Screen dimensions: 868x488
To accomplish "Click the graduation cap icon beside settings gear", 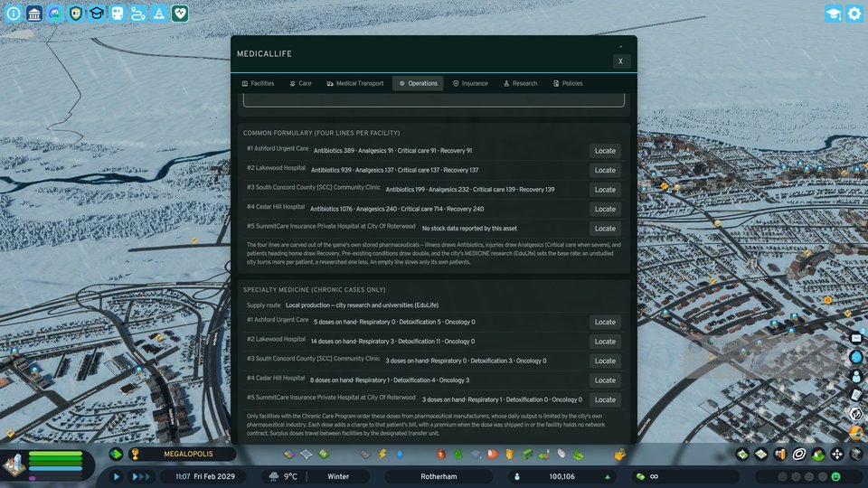I will [x=833, y=14].
